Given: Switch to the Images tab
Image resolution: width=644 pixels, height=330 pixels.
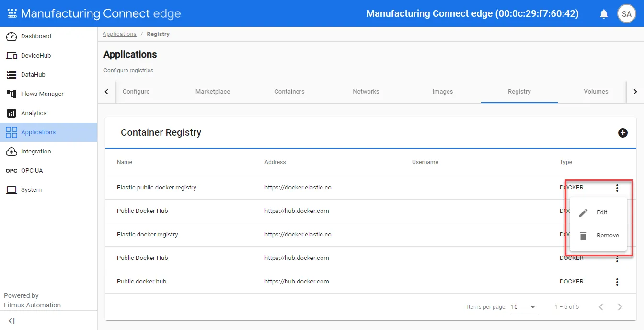Looking at the screenshot, I should [x=443, y=92].
